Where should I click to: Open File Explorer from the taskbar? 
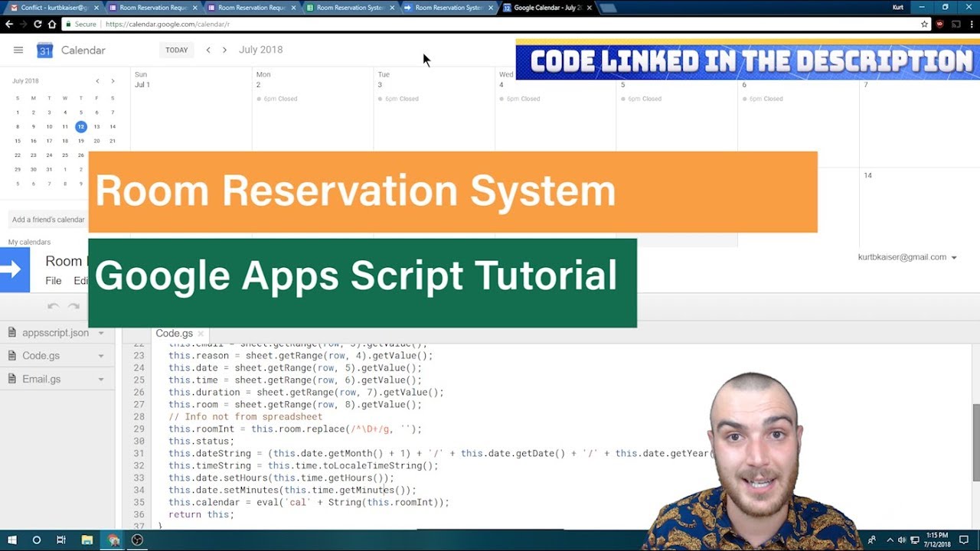coord(87,540)
